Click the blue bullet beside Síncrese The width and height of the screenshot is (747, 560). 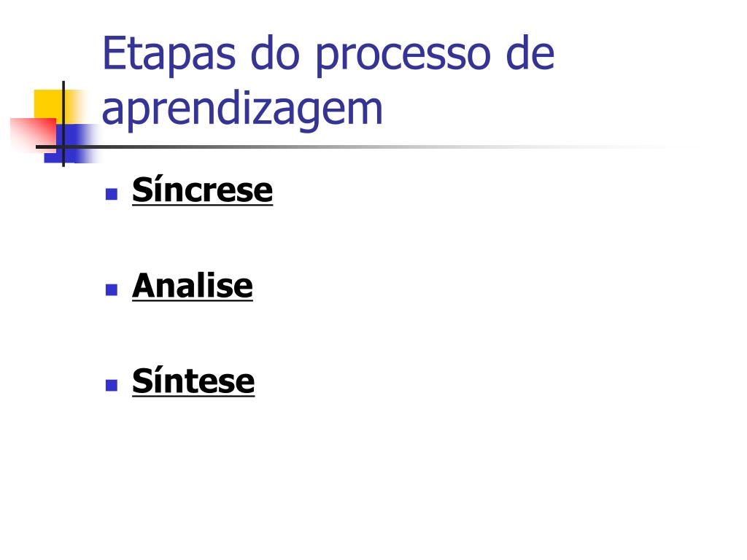pyautogui.click(x=111, y=195)
